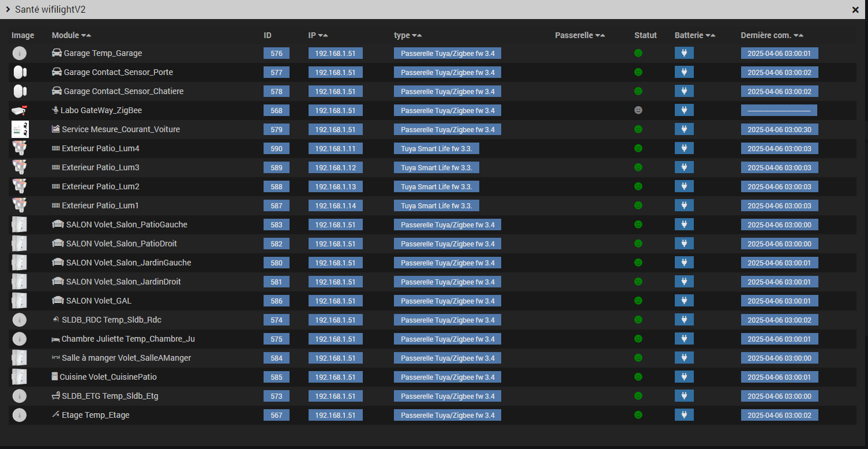Click the plug icon in the Etage Temp_Etage row
This screenshot has height=449, width=868.
point(684,415)
